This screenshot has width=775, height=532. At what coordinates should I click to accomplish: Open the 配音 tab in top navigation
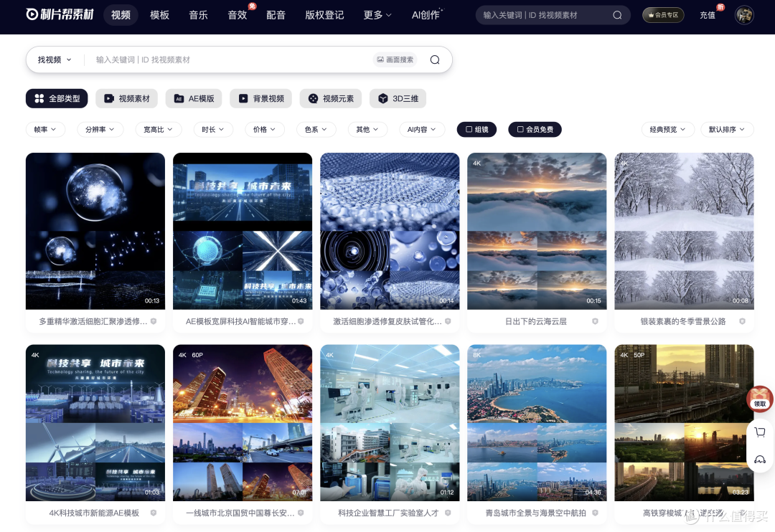point(276,15)
